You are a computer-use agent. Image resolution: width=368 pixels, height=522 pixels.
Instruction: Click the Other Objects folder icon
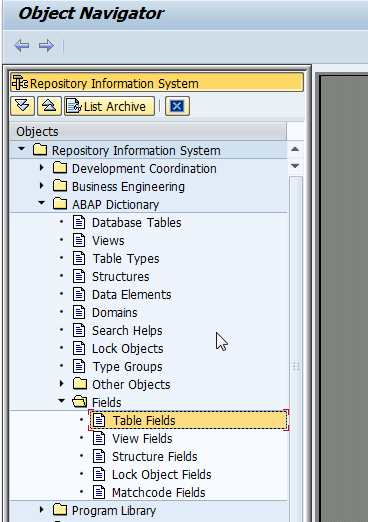[x=80, y=384]
